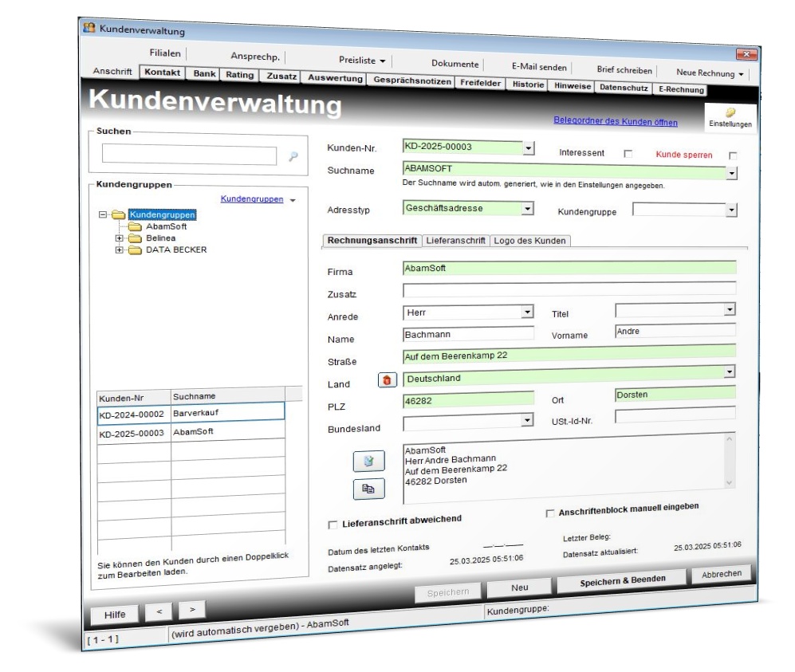Click the Kundengruppen link above the tree

(x=252, y=199)
